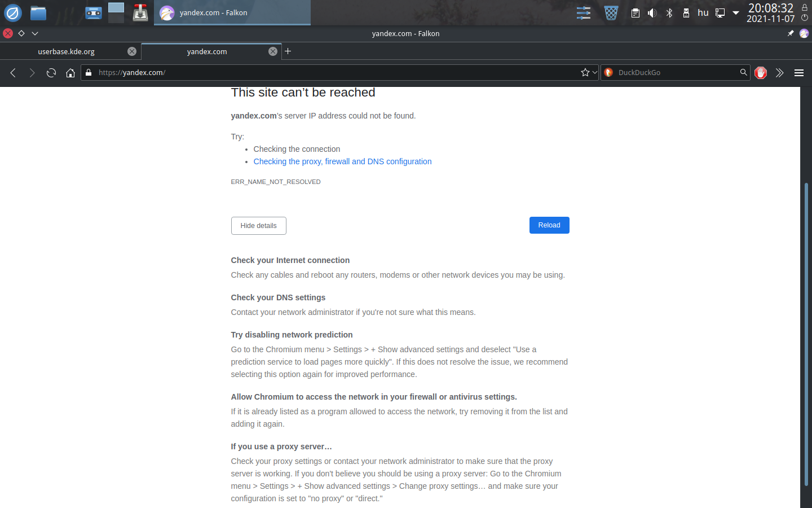Image resolution: width=812 pixels, height=508 pixels.
Task: Open a new tab with the plus button
Action: (288, 51)
